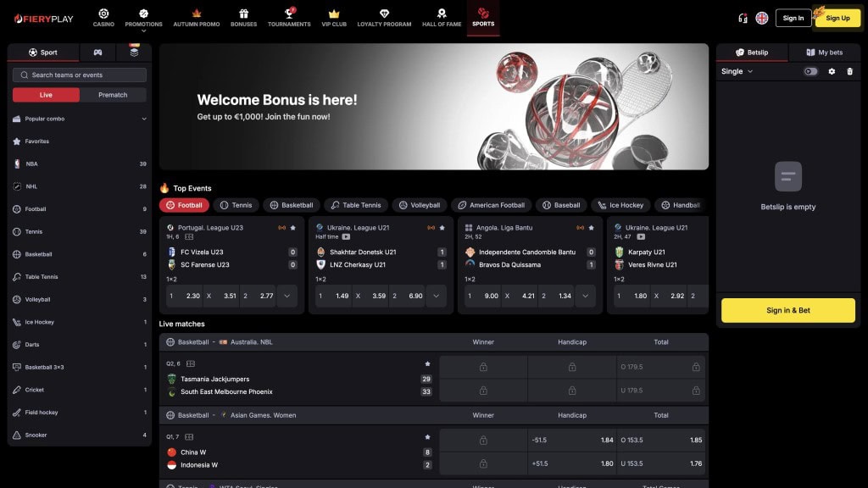The width and height of the screenshot is (868, 488).
Task: Open the Sports navigation item
Action: [483, 18]
